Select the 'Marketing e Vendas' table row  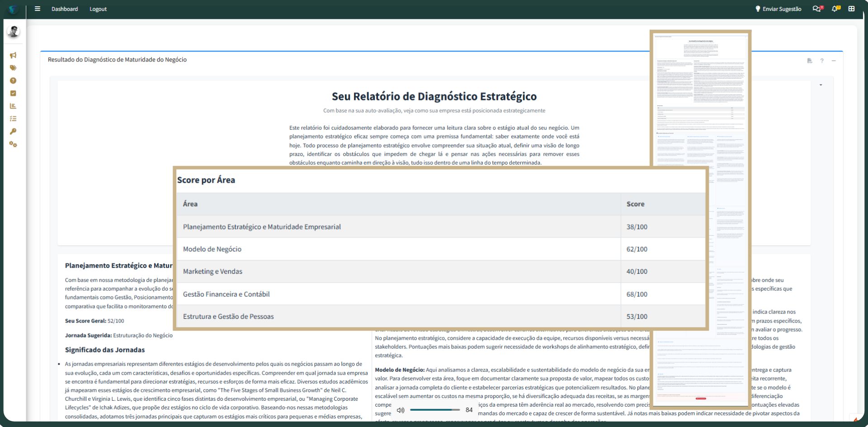click(441, 271)
